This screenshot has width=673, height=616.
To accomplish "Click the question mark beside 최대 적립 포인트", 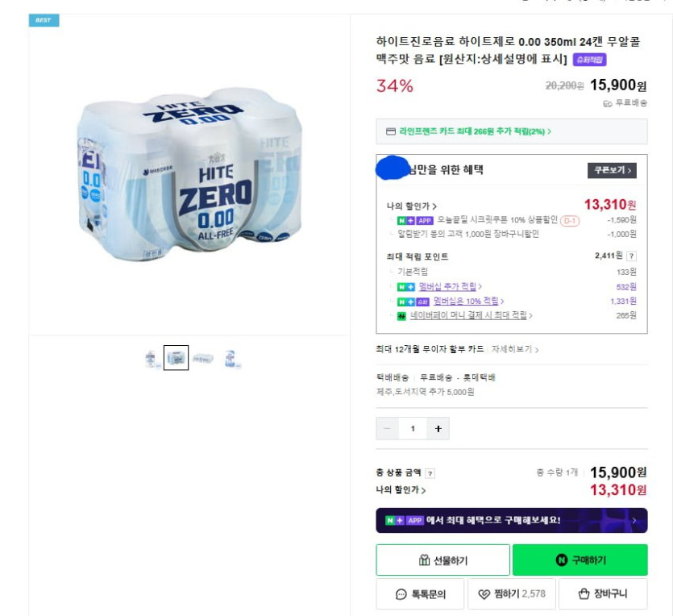I will coord(631,256).
